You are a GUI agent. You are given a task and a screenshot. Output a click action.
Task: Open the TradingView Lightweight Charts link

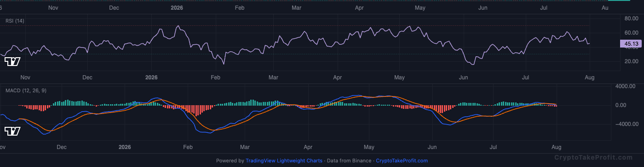pos(284,161)
